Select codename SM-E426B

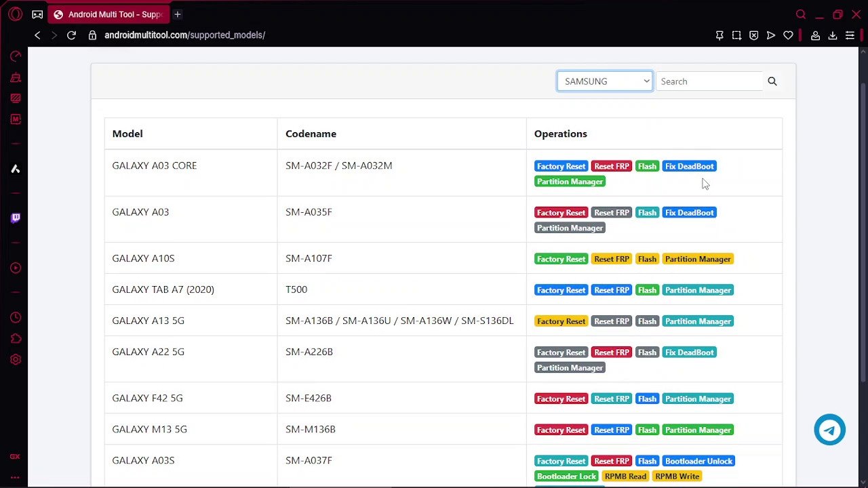(309, 398)
